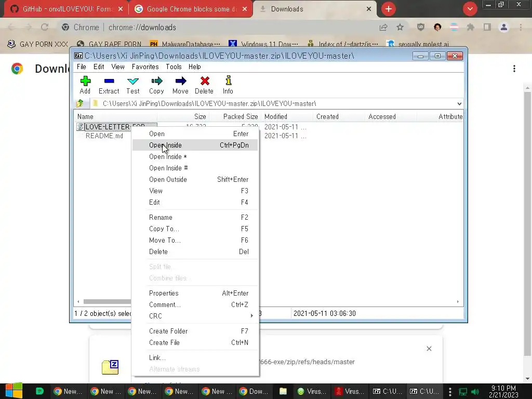Open the Help menu in 7-Zip
The width and height of the screenshot is (532, 399).
(x=195, y=67)
